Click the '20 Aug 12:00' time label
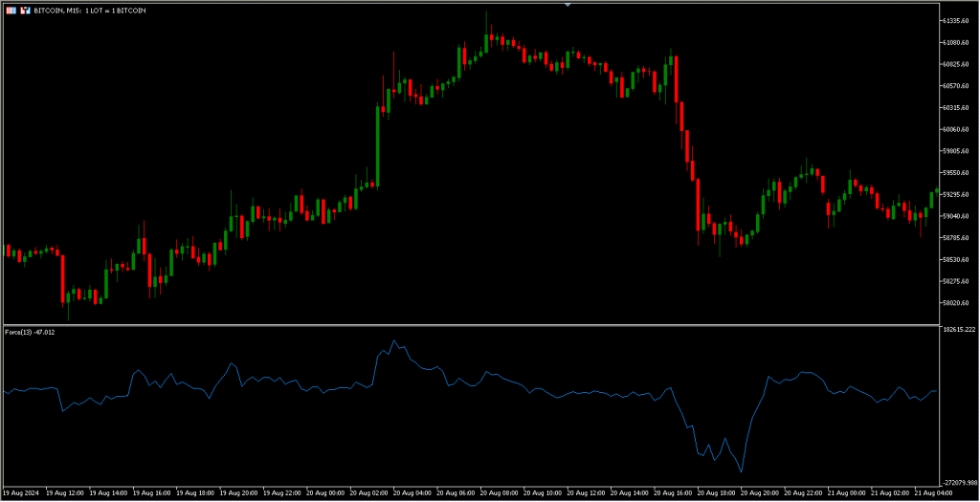Image resolution: width=980 pixels, height=502 pixels. coord(587,492)
